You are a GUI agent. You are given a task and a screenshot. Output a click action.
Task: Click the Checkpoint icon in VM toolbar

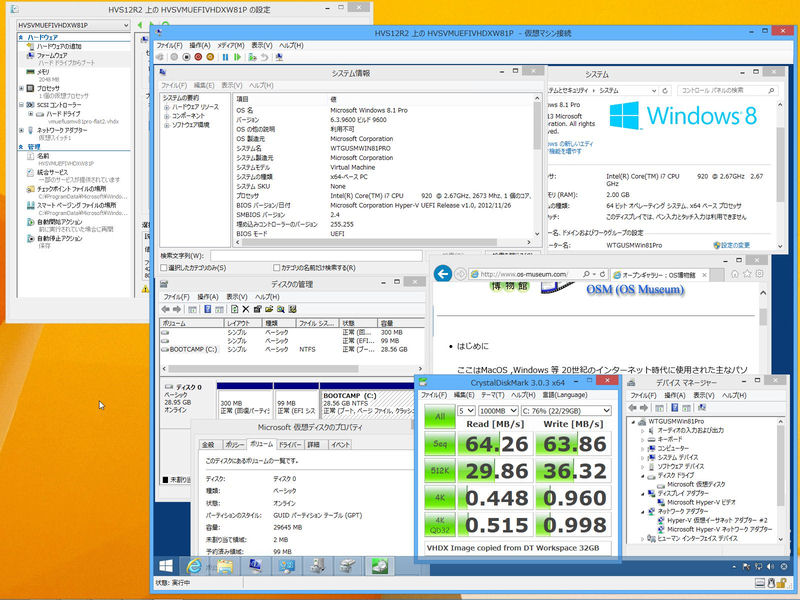tap(252, 57)
